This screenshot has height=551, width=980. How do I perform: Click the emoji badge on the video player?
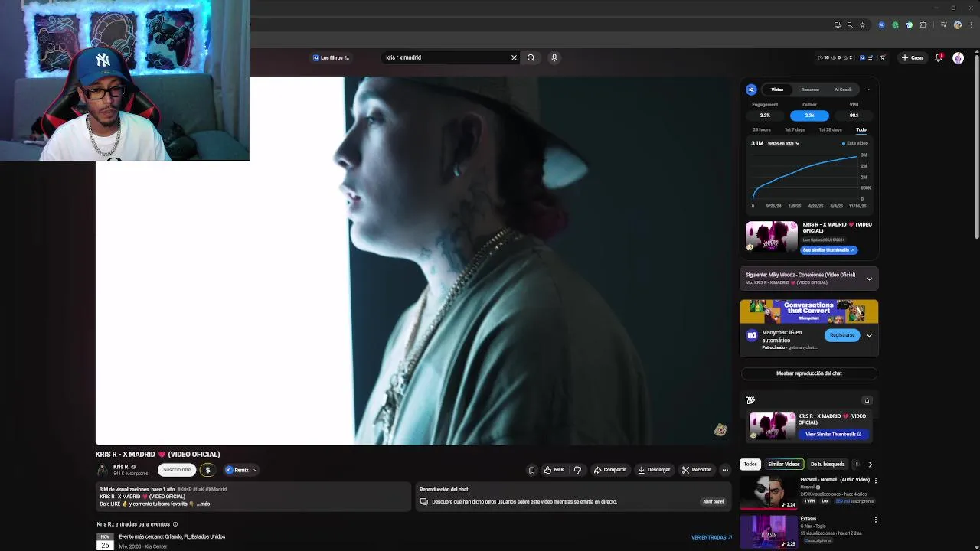click(720, 430)
